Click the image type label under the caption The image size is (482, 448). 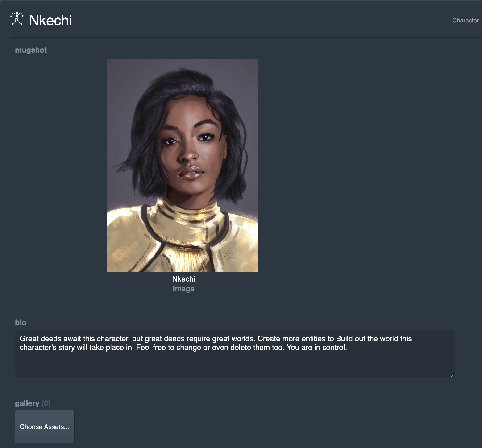point(183,289)
